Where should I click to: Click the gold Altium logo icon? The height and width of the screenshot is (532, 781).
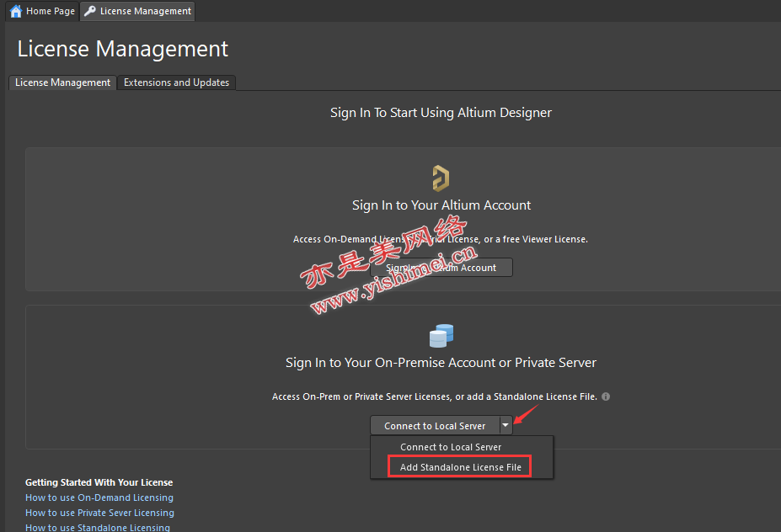pyautogui.click(x=441, y=178)
